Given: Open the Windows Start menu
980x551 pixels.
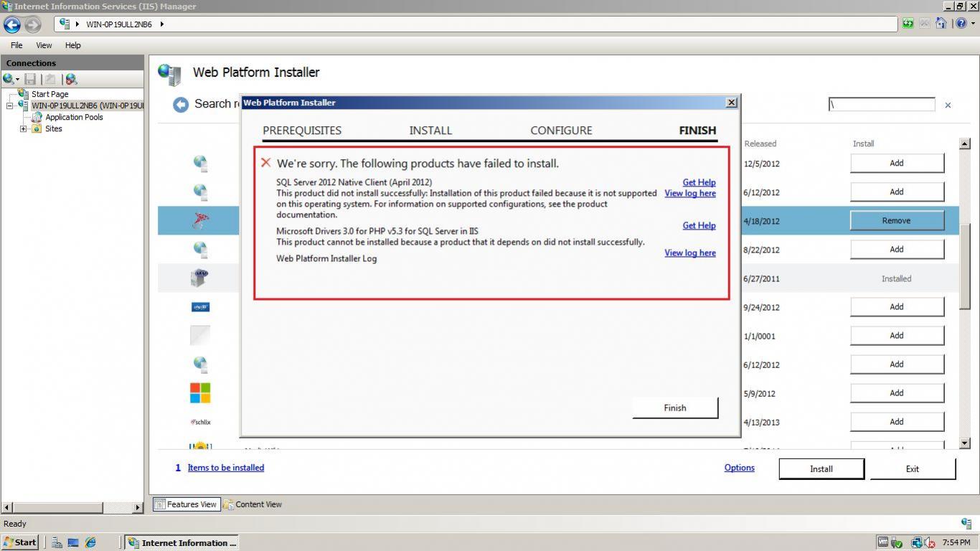Looking at the screenshot, I should [x=19, y=542].
